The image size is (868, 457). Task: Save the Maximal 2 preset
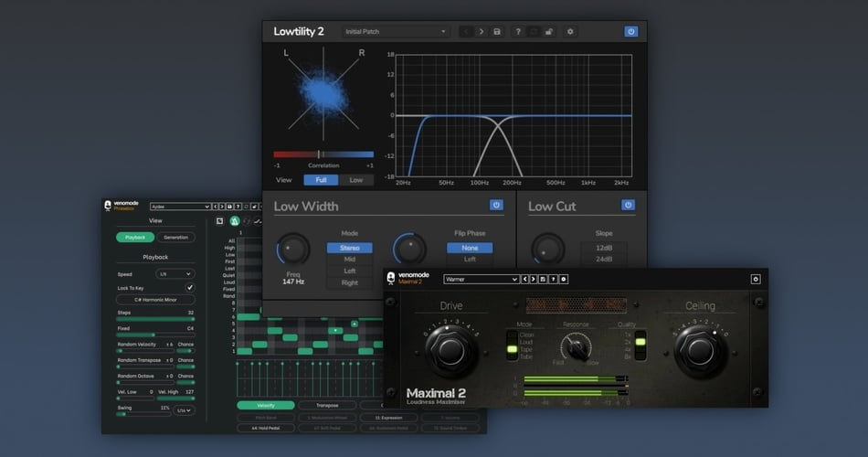(543, 279)
